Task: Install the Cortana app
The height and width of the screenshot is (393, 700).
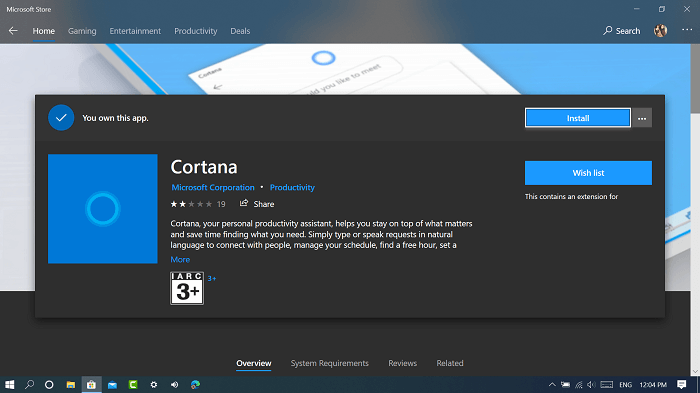Action: pos(578,118)
